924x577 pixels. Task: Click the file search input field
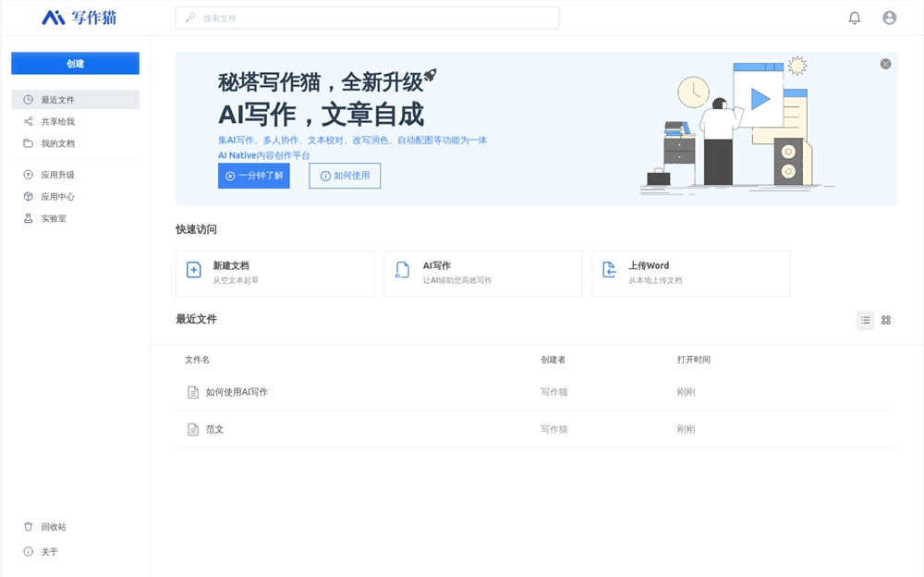(367, 18)
